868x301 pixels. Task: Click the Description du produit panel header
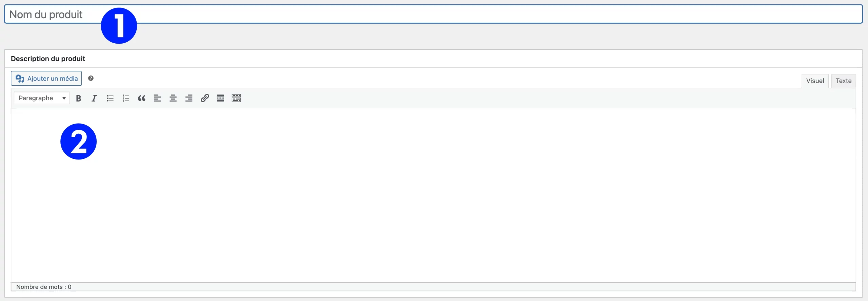click(x=48, y=59)
